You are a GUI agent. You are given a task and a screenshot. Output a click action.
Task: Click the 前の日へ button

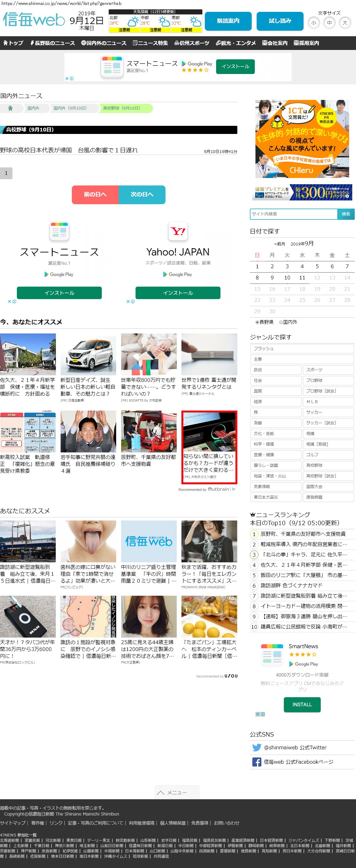95,195
